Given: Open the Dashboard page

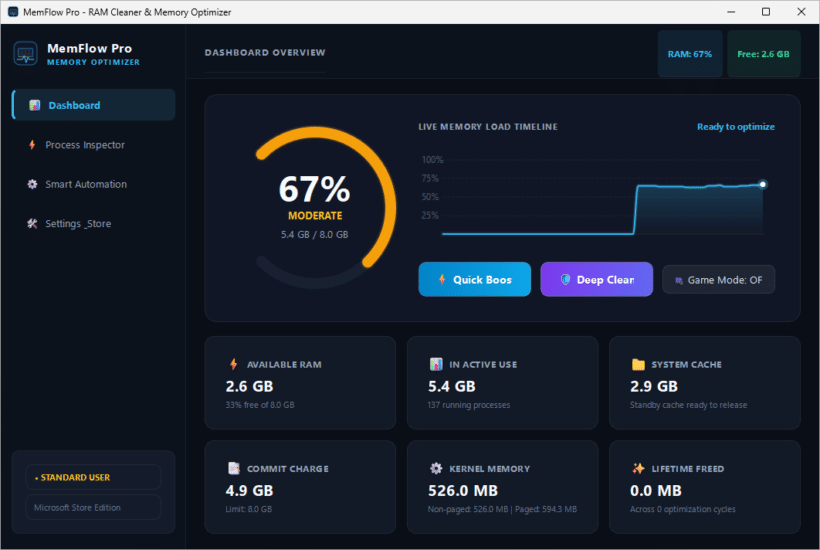Looking at the screenshot, I should pos(94,105).
